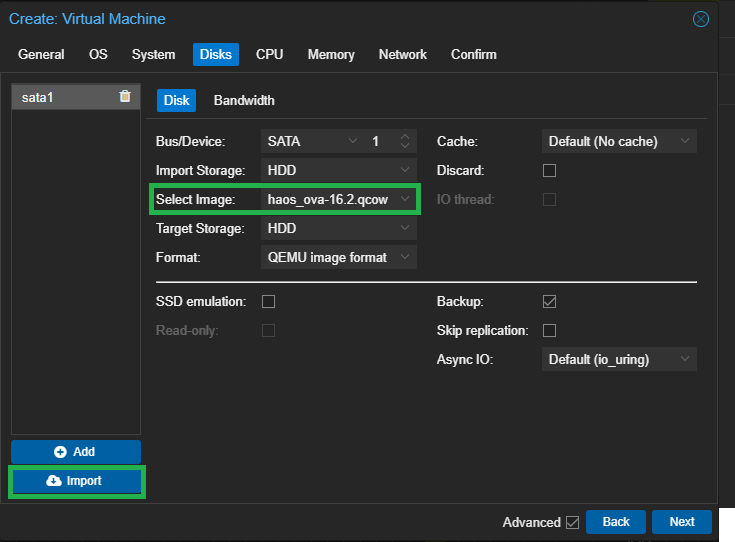
Task: Delete the sata1 disk with trash icon
Action: coord(125,96)
